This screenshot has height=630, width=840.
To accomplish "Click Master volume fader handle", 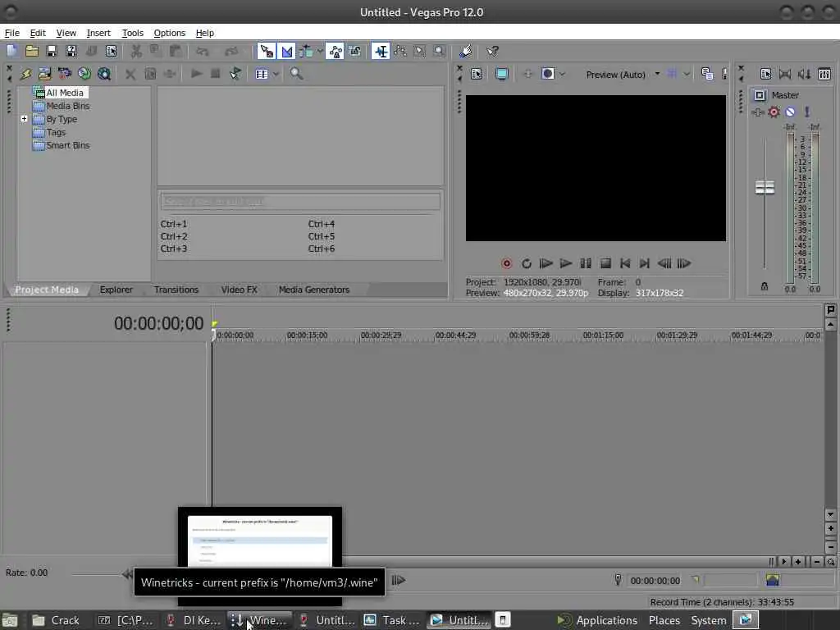I will coord(765,188).
